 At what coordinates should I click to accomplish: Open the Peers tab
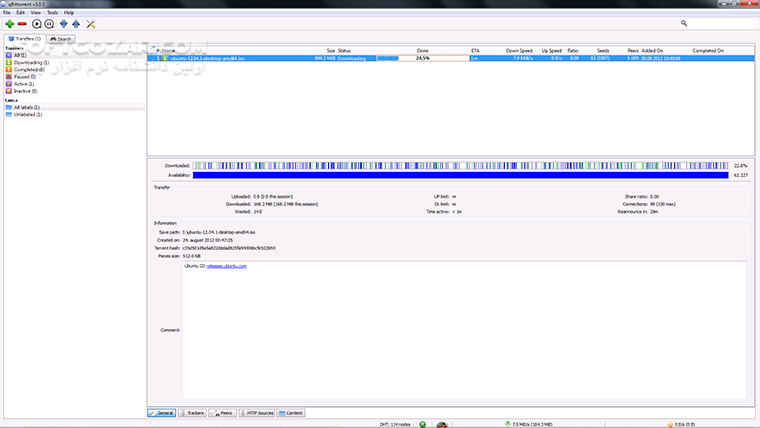tap(222, 413)
